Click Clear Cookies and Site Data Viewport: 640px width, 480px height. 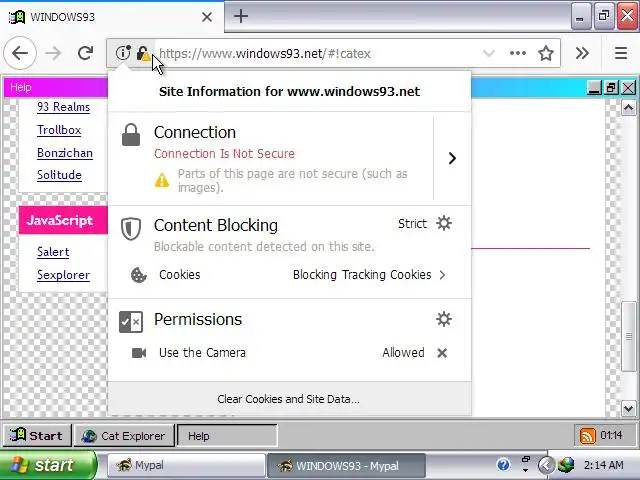click(x=289, y=399)
